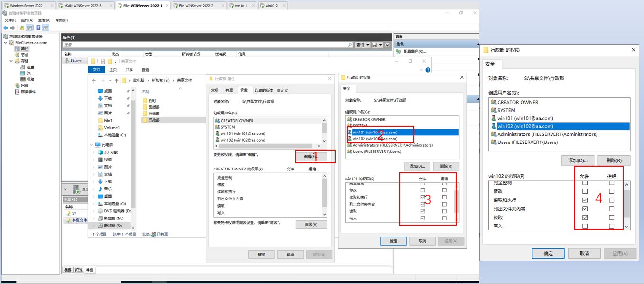Click the New Folder icon in Explorer quick access toolbar
This screenshot has height=284, width=644.
(x=110, y=60)
